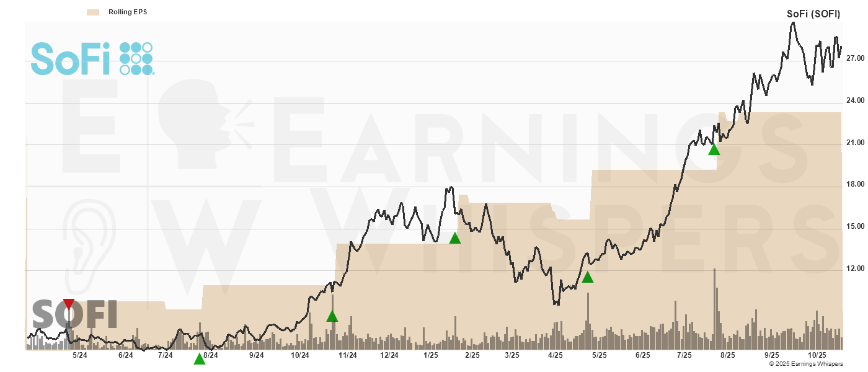868x372 pixels.
Task: Click the 6/25 date axis label
Action: [x=643, y=355]
